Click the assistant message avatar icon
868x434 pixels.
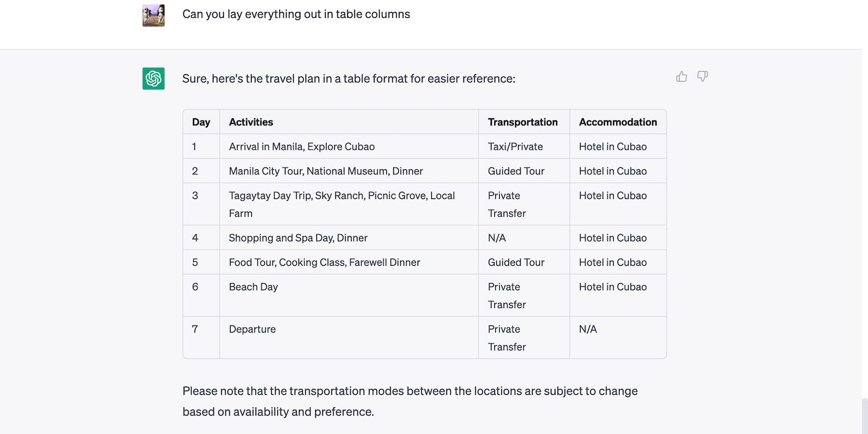click(152, 78)
